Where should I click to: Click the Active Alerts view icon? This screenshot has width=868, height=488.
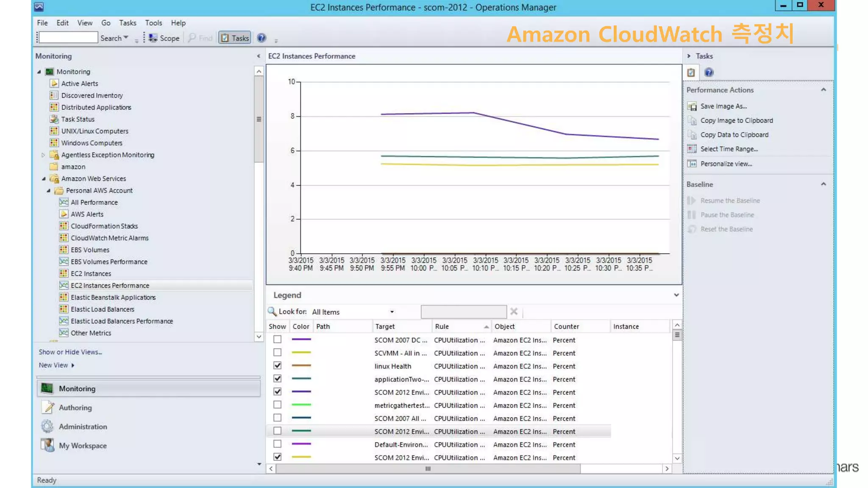pos(54,83)
